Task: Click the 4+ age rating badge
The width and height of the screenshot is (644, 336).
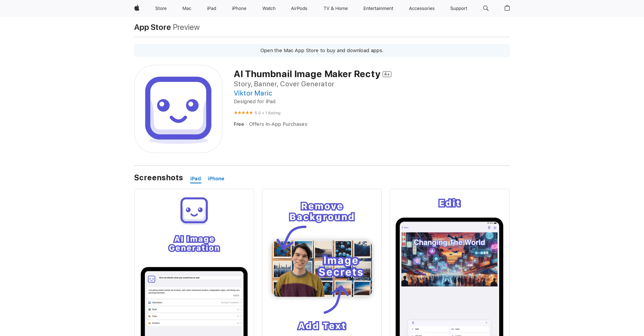Action: tap(387, 74)
